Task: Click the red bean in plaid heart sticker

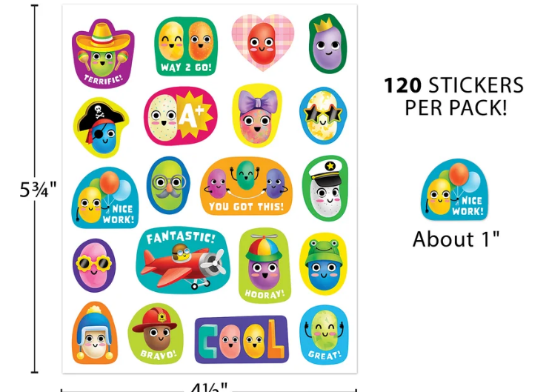Action: [x=263, y=42]
